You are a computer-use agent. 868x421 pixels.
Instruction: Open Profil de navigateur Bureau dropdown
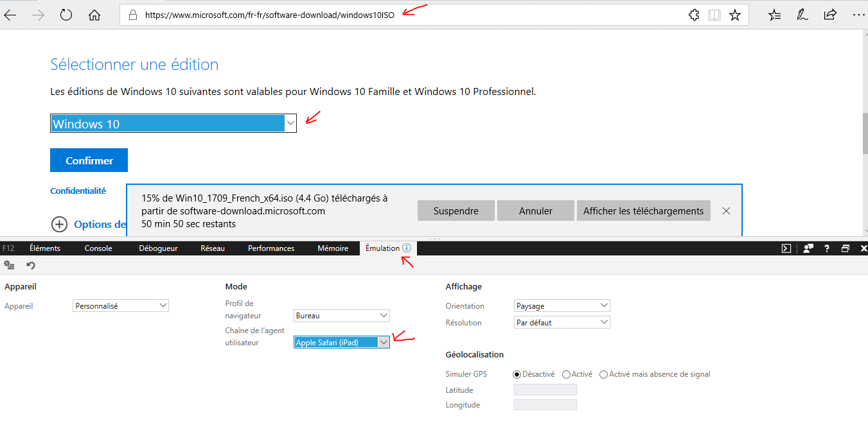(x=342, y=316)
